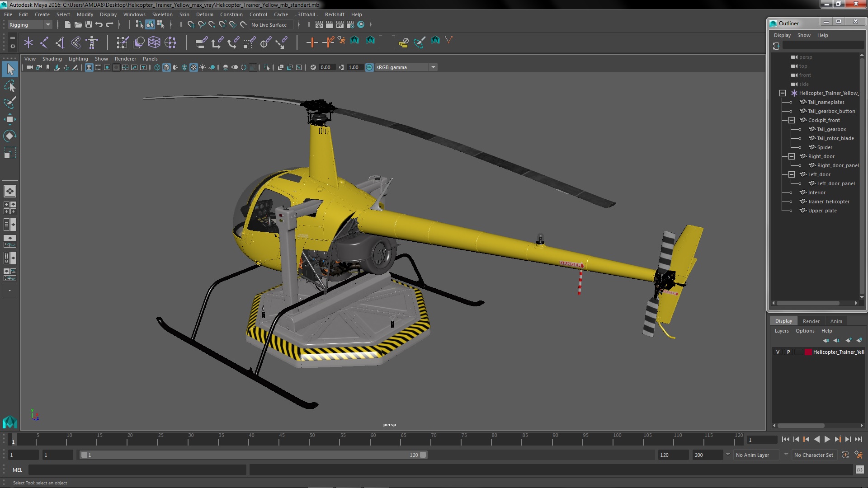This screenshot has width=868, height=488.
Task: Toggle X-ray display in viewport
Action: click(x=280, y=67)
